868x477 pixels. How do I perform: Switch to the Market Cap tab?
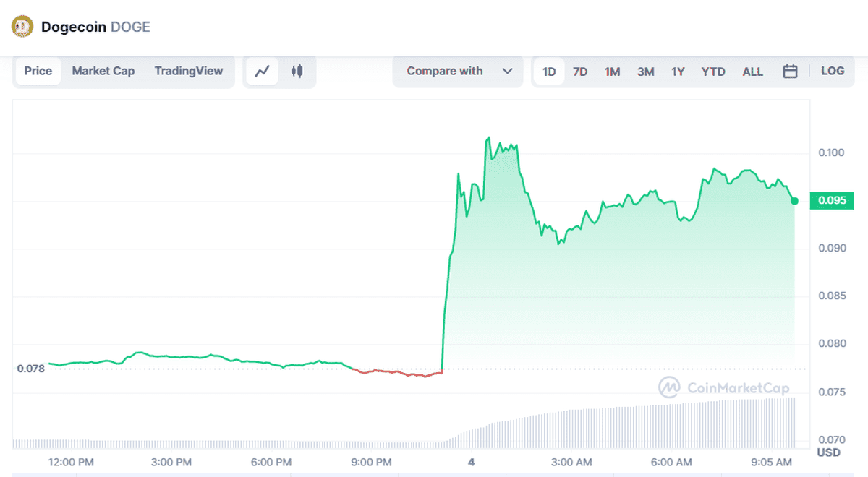(x=103, y=71)
